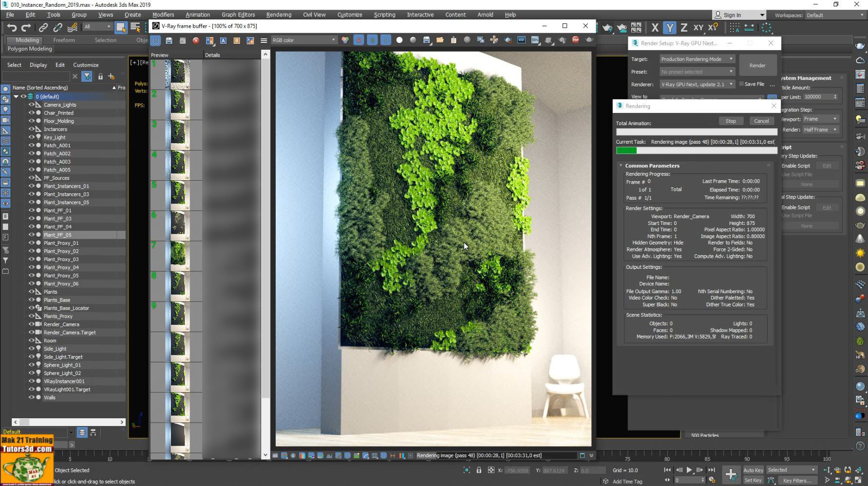Click the large Set Keys plus button

tap(731, 474)
